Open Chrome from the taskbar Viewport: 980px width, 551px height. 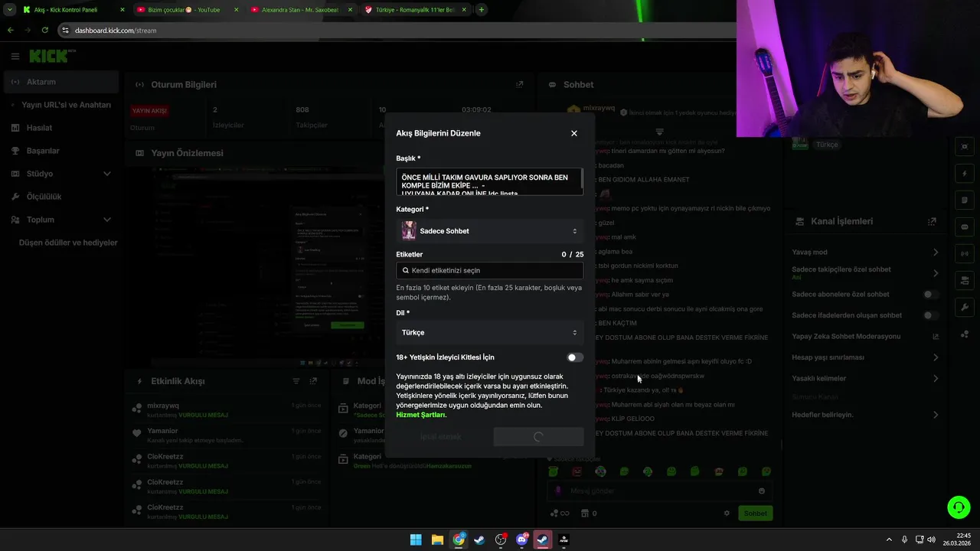459,540
